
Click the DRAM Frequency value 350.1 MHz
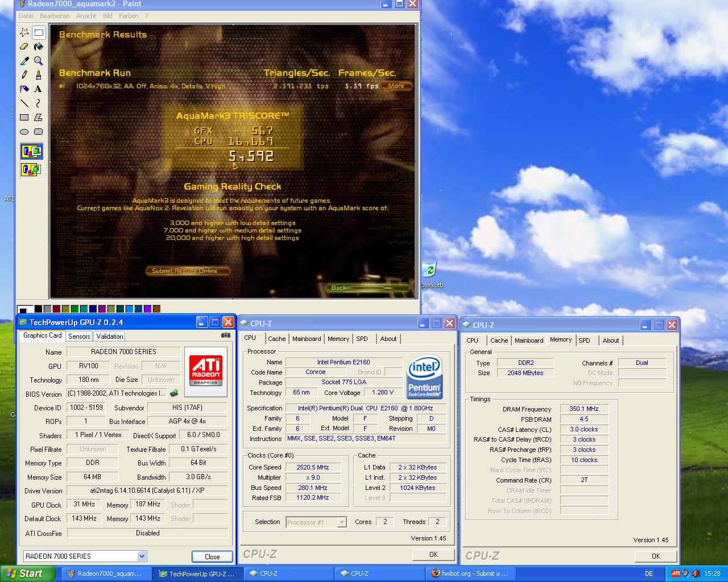pos(584,409)
